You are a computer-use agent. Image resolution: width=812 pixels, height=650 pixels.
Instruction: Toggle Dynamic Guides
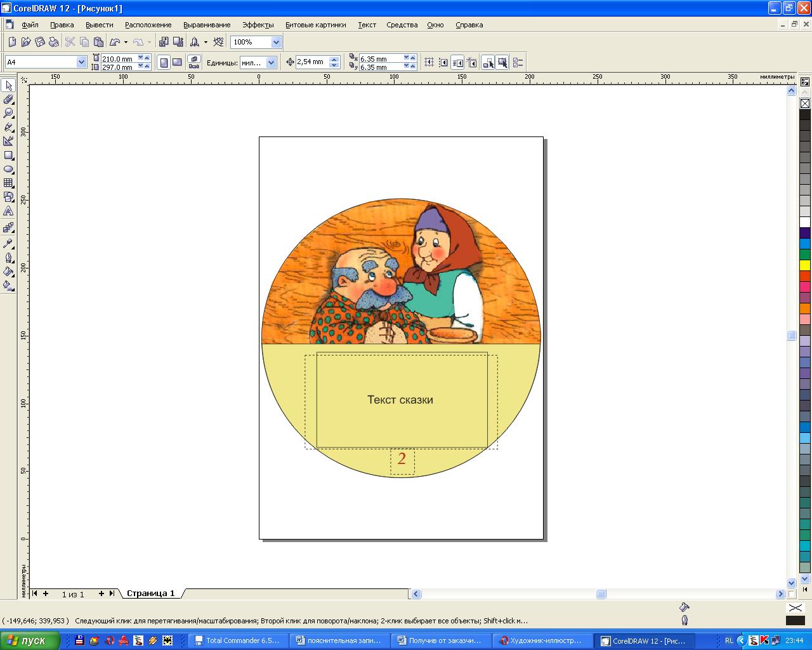click(x=471, y=62)
